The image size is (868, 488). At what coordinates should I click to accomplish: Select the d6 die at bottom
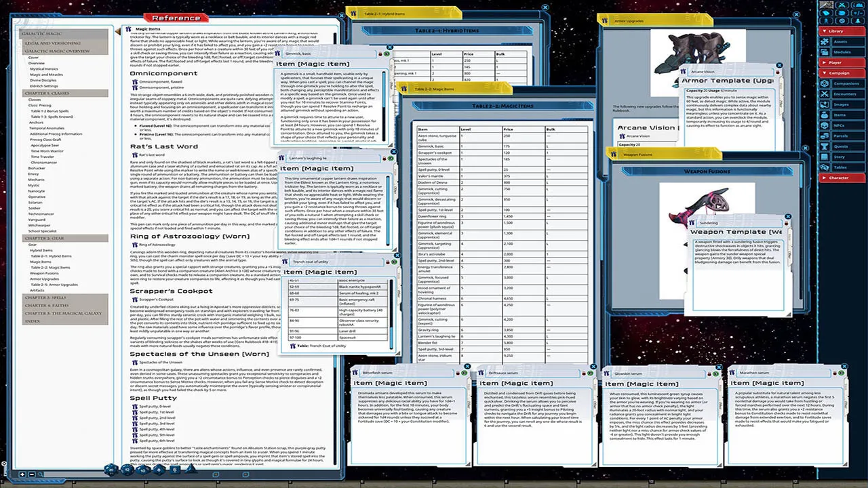pyautogui.click(x=174, y=469)
